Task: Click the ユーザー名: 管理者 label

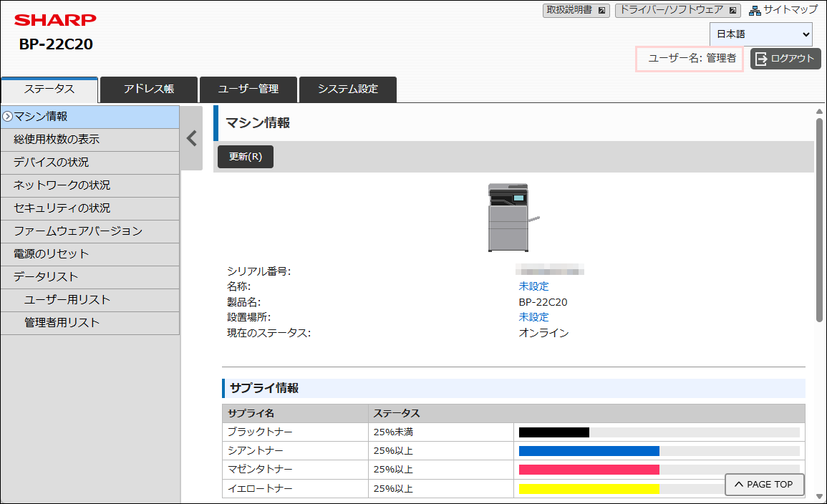Action: [x=692, y=59]
